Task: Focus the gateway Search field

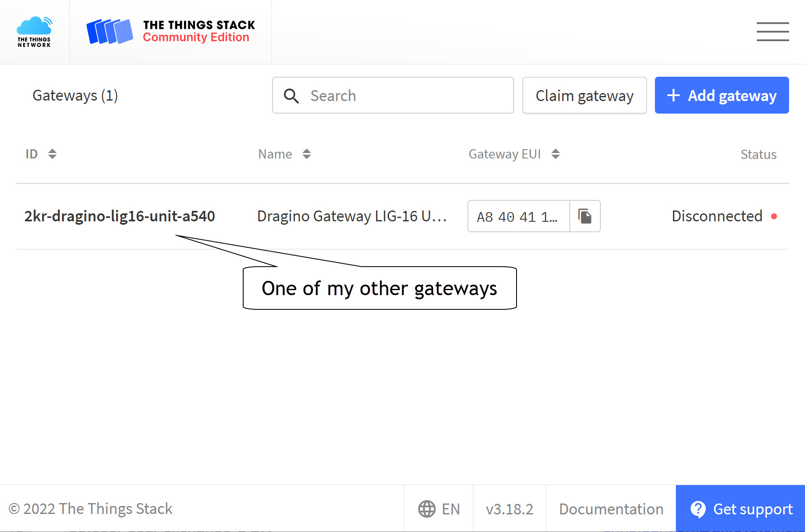Action: (393, 95)
